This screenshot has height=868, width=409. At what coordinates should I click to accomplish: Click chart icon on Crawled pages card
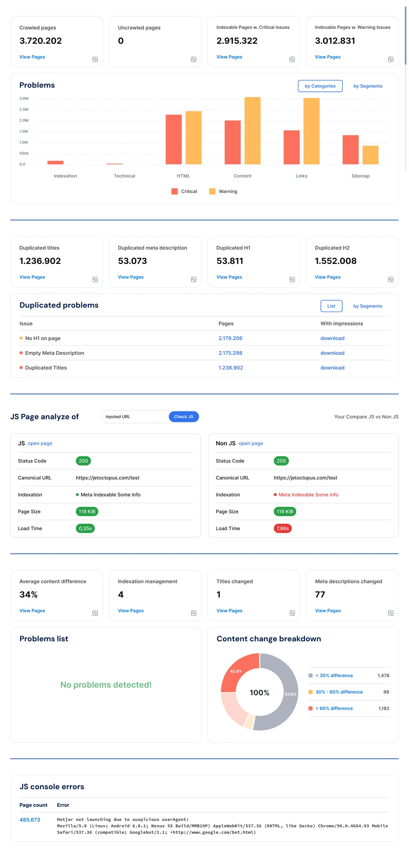[95, 60]
